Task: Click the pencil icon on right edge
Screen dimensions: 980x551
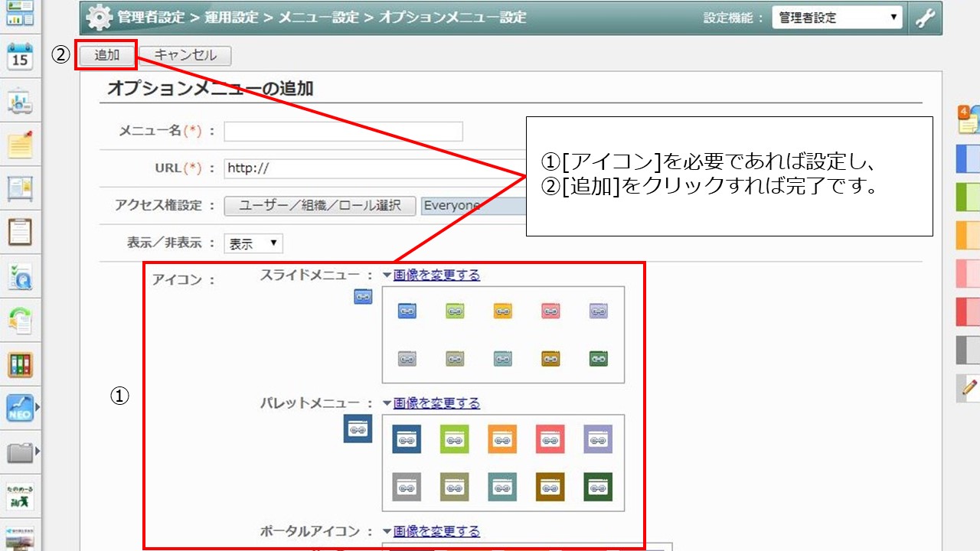Action: 969,388
